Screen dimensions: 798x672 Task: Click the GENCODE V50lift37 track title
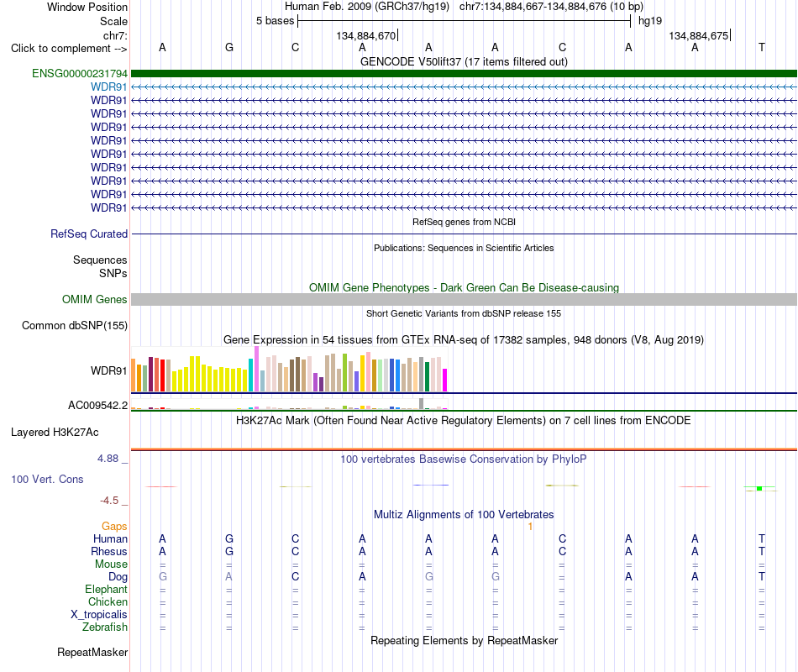coord(464,61)
